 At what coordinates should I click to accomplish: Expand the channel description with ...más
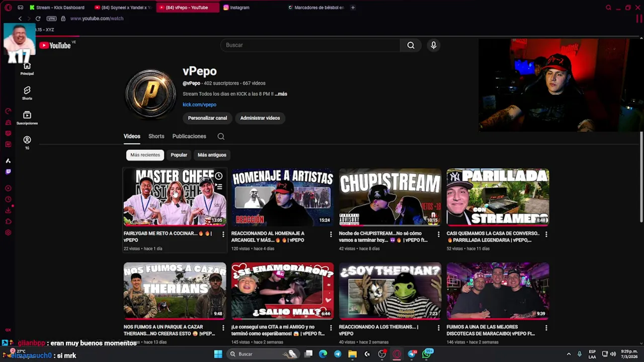coord(281,94)
